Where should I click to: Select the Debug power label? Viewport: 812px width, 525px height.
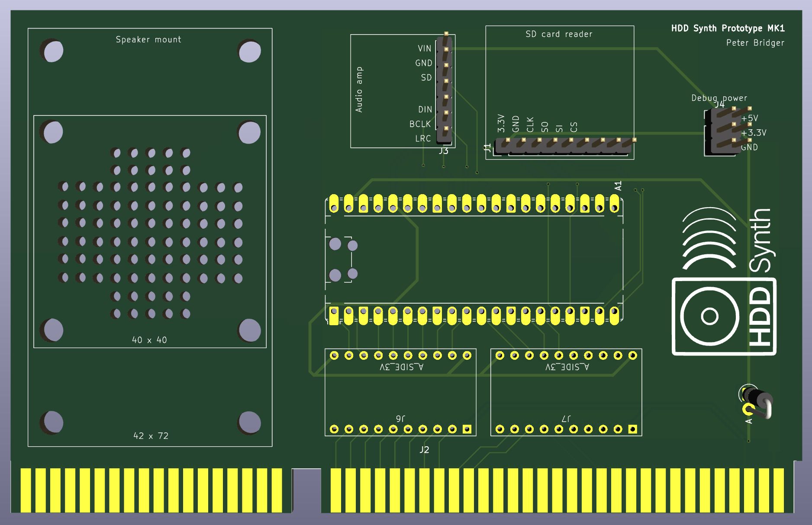tap(719, 98)
